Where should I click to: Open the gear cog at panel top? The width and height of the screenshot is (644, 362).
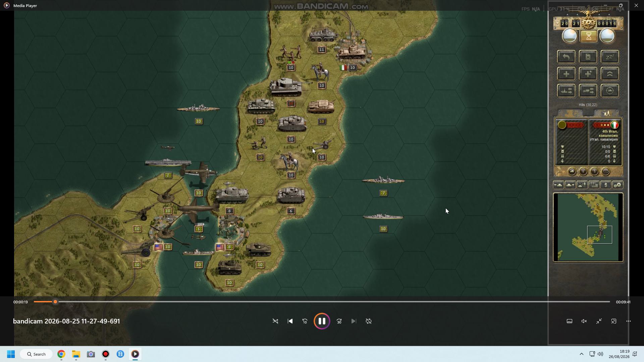[x=588, y=23]
